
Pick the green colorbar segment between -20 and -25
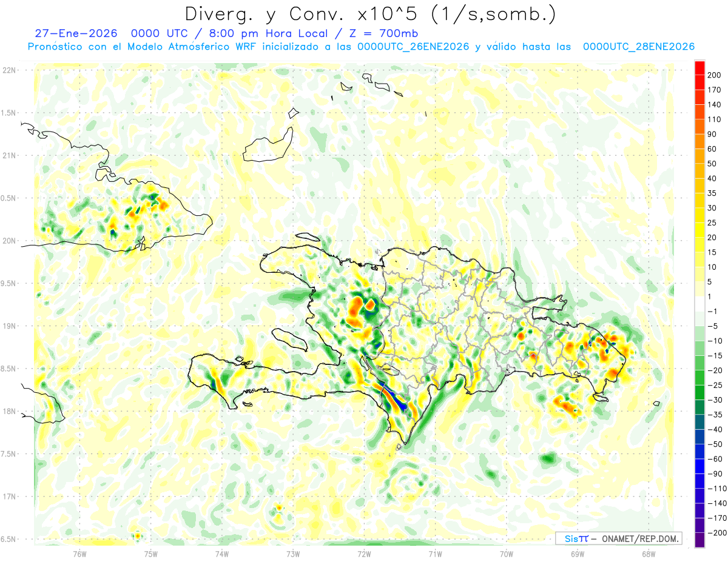(699, 378)
